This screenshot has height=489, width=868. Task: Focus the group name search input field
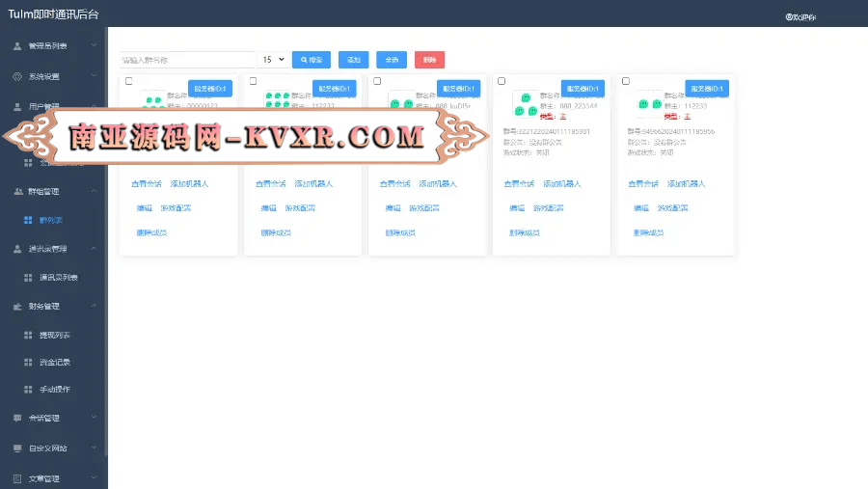(187, 60)
